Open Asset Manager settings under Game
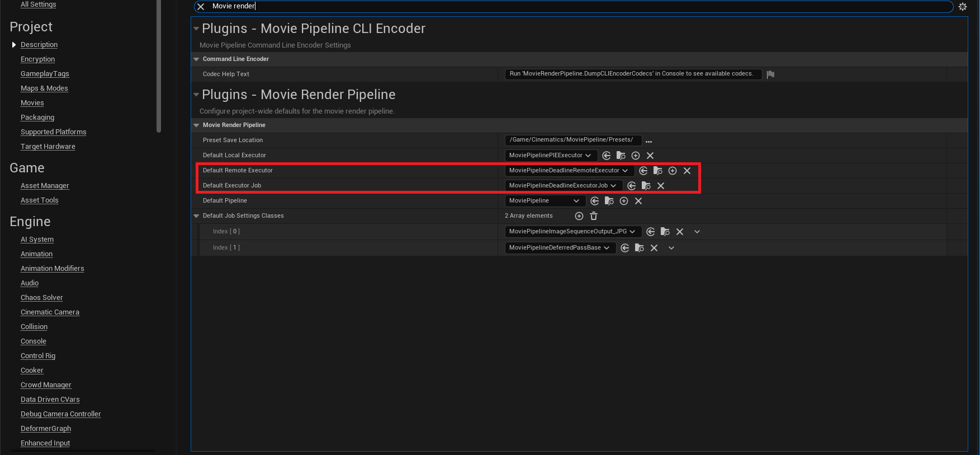 [45, 186]
